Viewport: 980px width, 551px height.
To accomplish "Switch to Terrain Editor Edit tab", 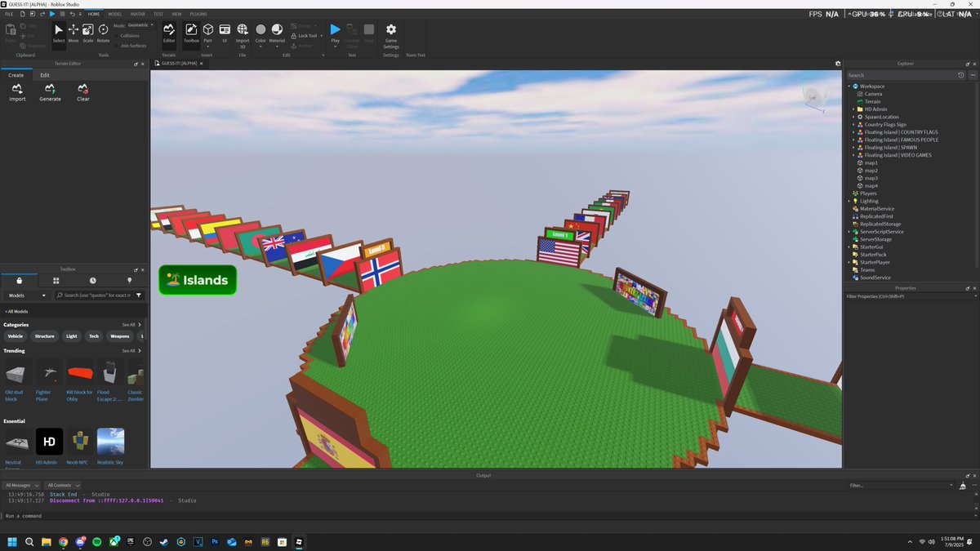I will (45, 75).
